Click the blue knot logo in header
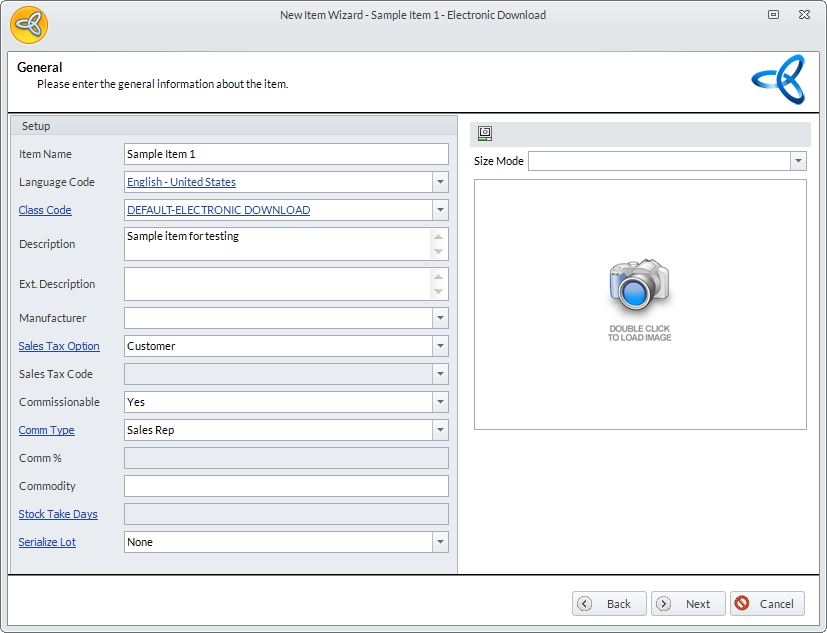This screenshot has height=633, width=827. 778,80
